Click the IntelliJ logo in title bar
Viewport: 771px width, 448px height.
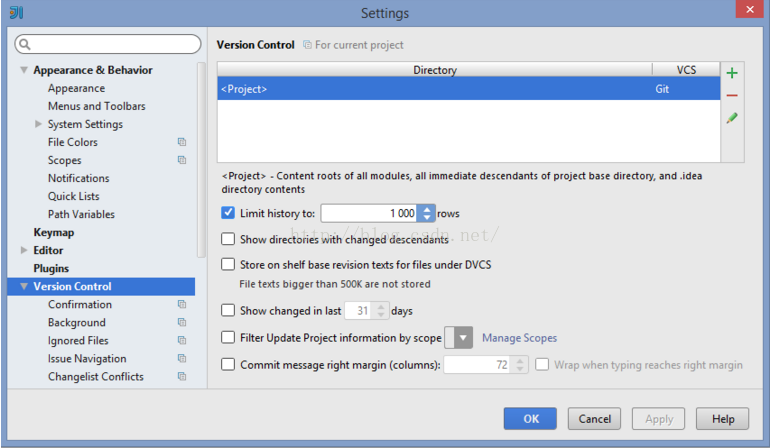point(16,12)
